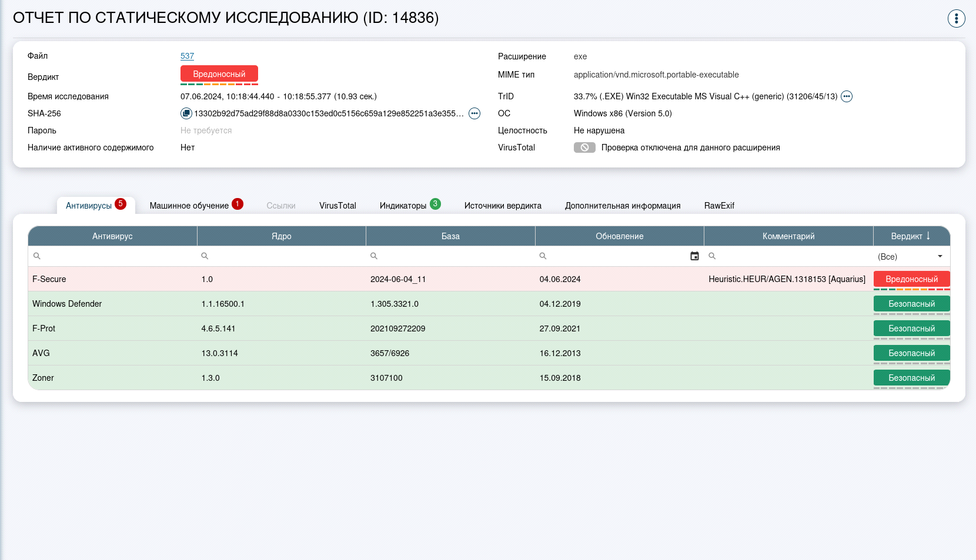The width and height of the screenshot is (976, 560).
Task: Switch to the Машинное обучение tab
Action: (x=189, y=206)
